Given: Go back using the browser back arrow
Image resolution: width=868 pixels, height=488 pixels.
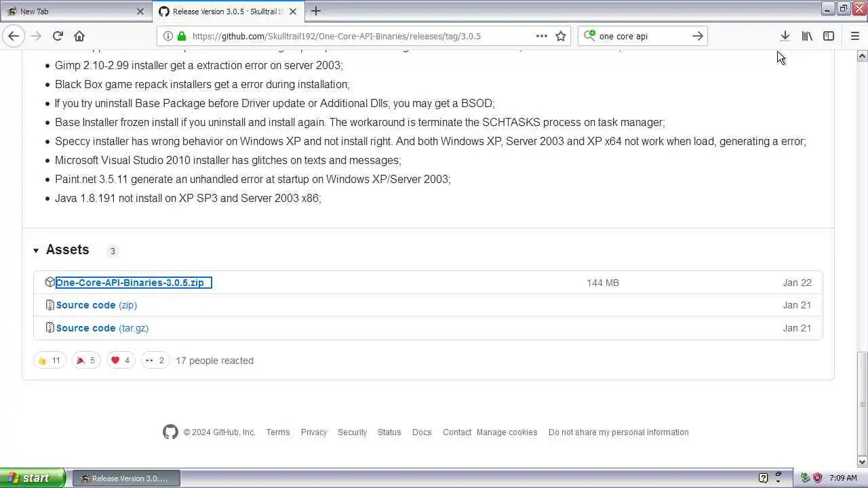Looking at the screenshot, I should pos(14,36).
